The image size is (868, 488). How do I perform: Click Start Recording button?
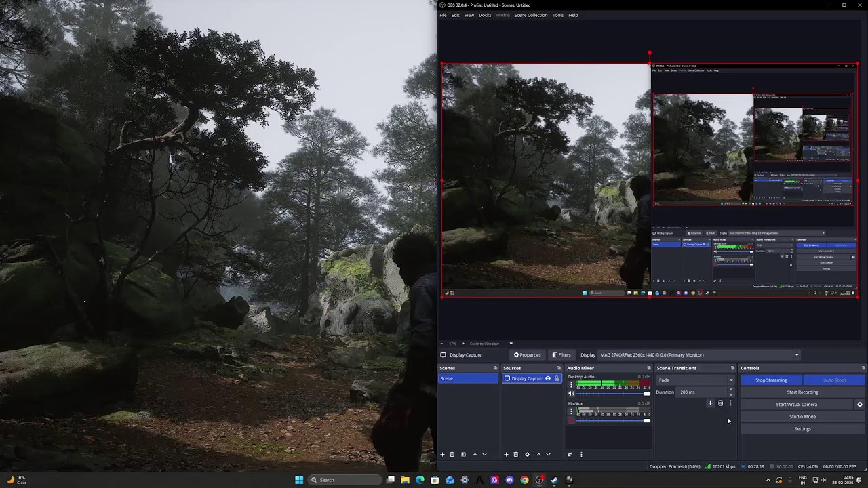pos(803,392)
